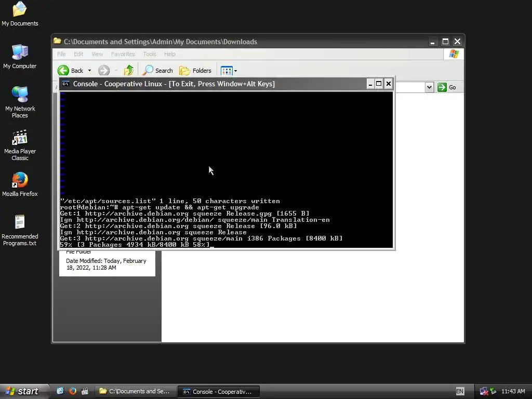Launch Media Player Classic from Quick Launch
The height and width of the screenshot is (399, 532).
(x=85, y=391)
